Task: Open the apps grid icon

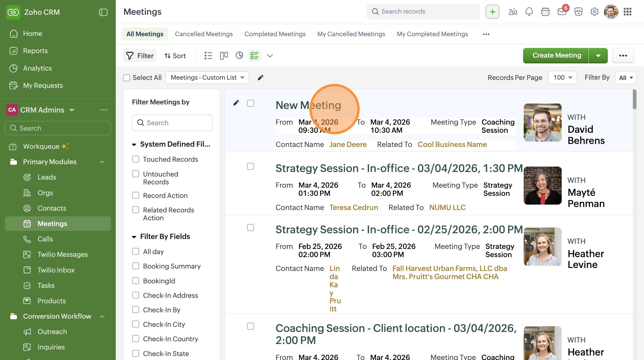Action: click(x=627, y=12)
